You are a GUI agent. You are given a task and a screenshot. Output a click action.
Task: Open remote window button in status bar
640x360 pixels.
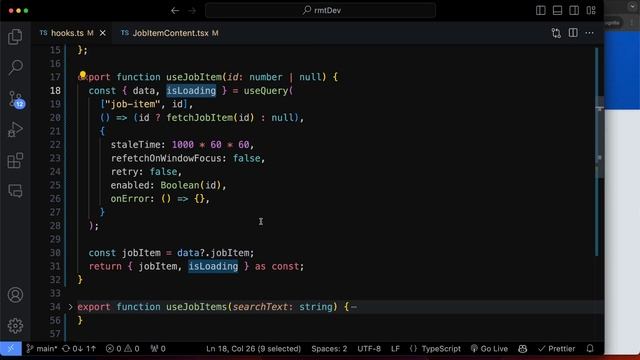11,349
